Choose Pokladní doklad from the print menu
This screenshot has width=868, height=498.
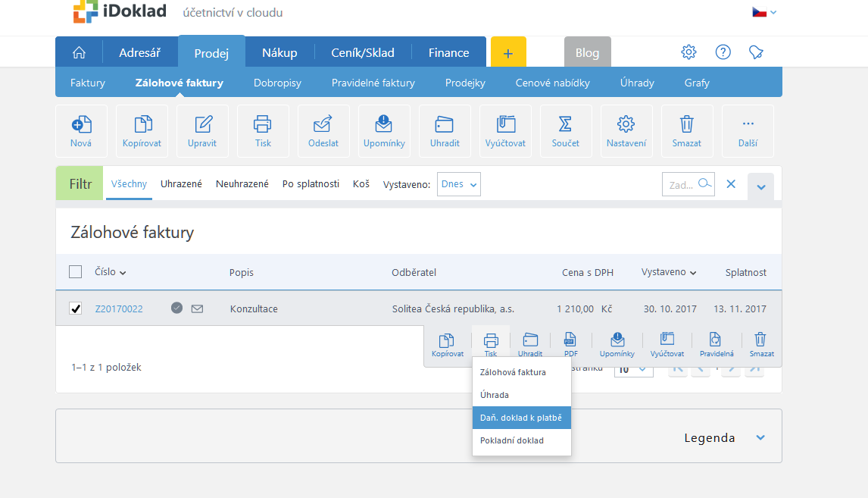(521, 440)
